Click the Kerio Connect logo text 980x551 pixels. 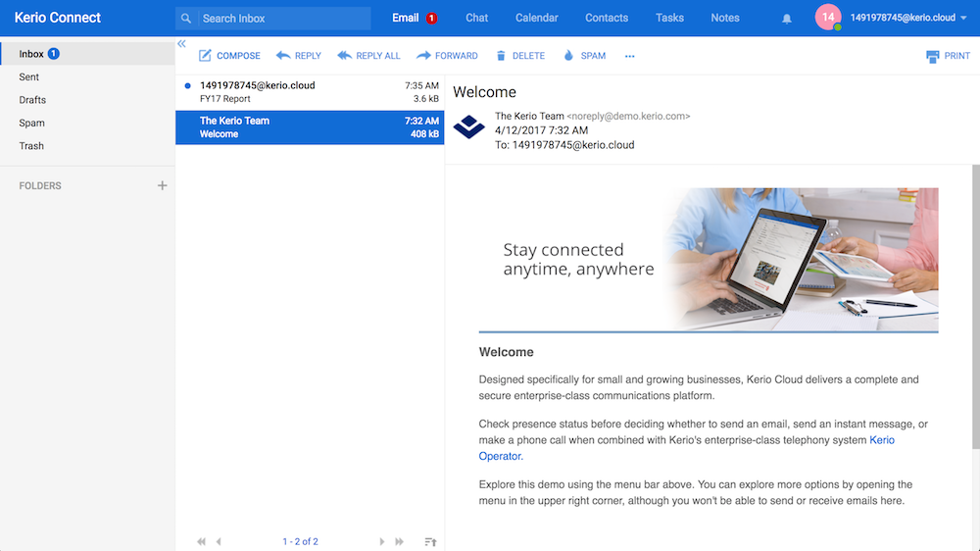coord(58,18)
